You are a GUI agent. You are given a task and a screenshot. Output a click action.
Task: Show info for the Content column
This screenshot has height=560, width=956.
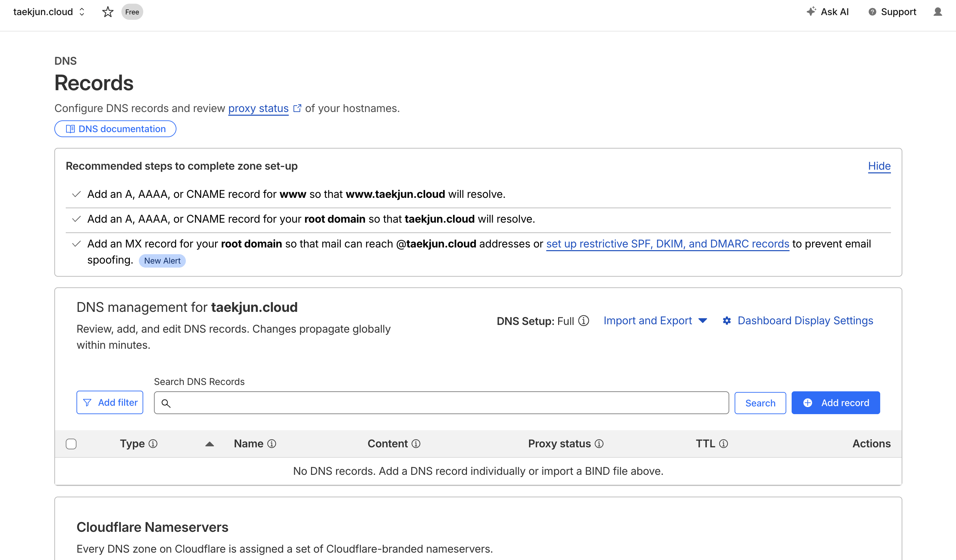416,444
